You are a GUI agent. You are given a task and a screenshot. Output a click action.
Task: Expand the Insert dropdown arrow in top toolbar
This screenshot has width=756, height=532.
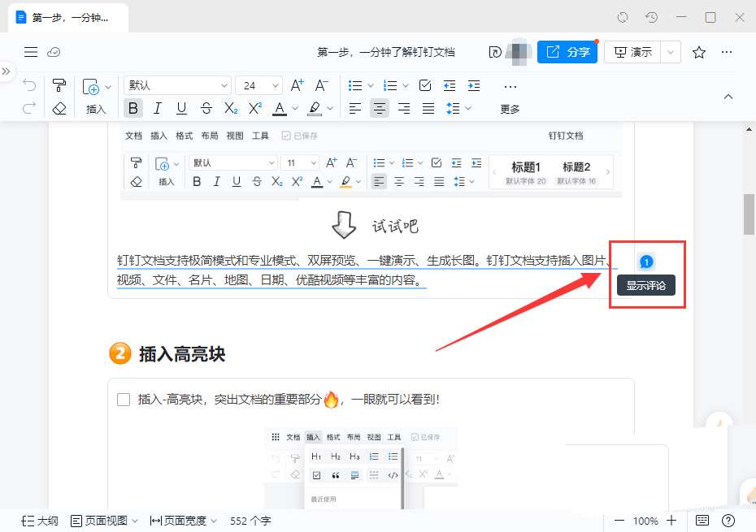click(x=108, y=87)
